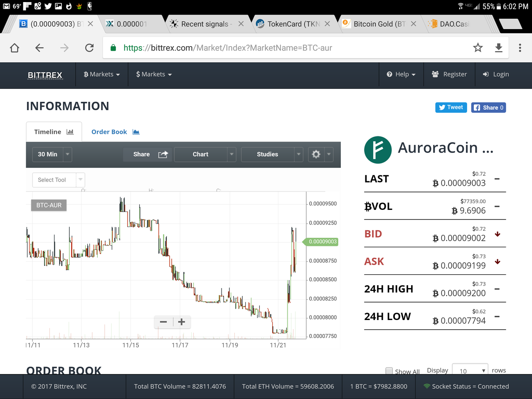This screenshot has height=399, width=532.
Task: Click the Tweet button
Action: pos(451,107)
